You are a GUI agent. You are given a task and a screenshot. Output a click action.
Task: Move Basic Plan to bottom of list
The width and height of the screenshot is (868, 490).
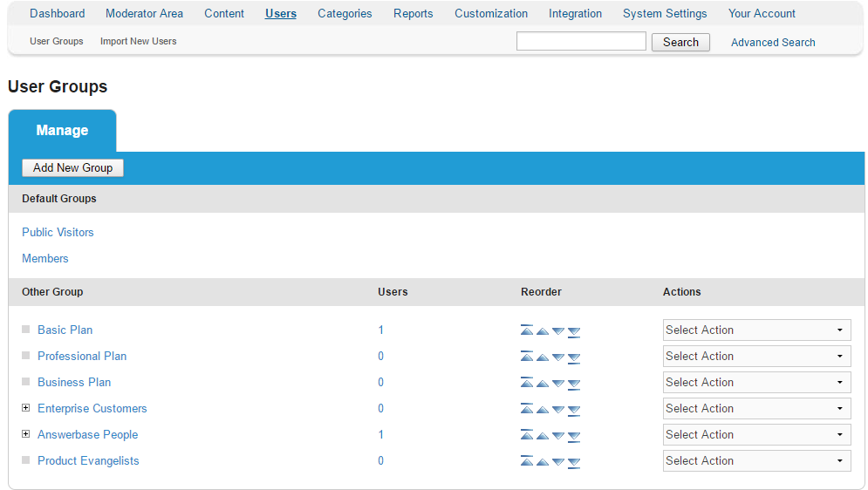tap(574, 332)
